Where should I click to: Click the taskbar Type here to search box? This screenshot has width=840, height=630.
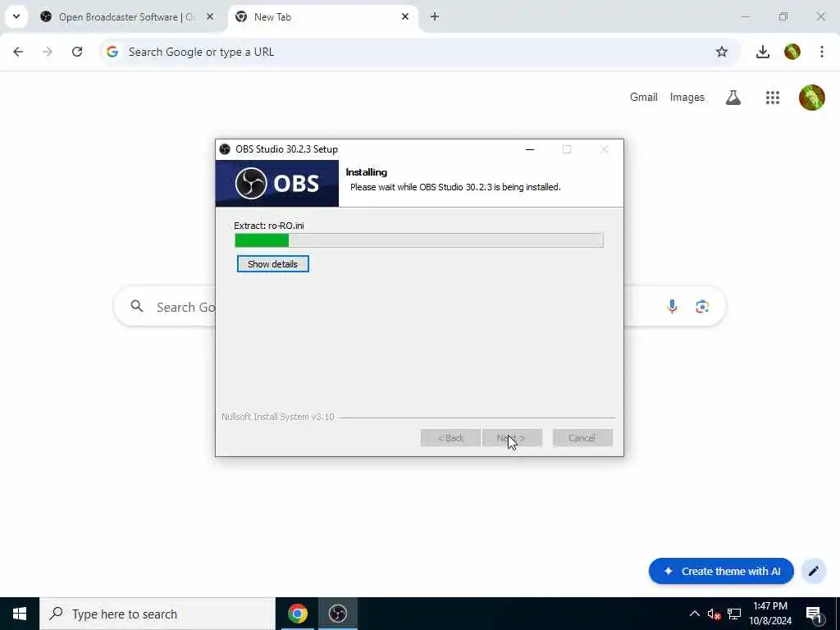[x=157, y=614]
